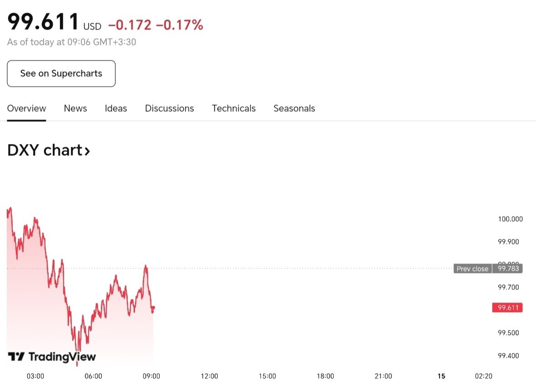536x392 pixels.
Task: Click the TradingView logo icon
Action: pyautogui.click(x=16, y=357)
